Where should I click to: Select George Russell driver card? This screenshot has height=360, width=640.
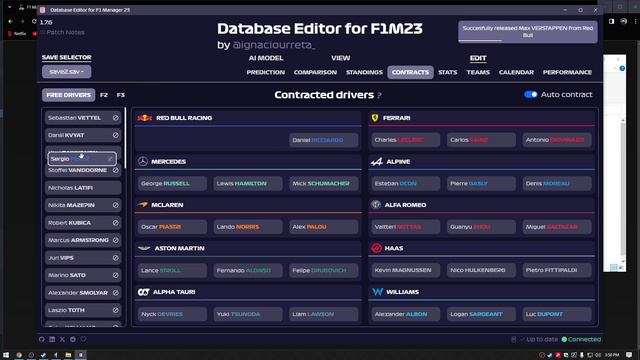[x=172, y=184]
